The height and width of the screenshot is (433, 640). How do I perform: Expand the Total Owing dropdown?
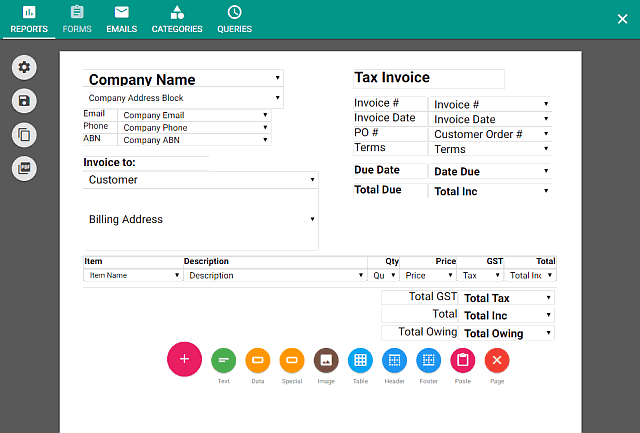tap(548, 333)
